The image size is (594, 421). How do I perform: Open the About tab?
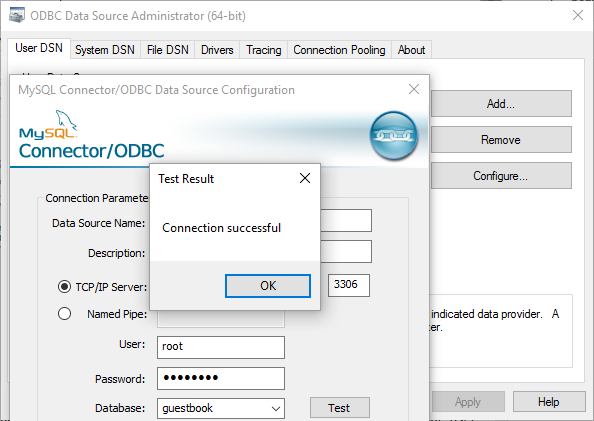411,50
